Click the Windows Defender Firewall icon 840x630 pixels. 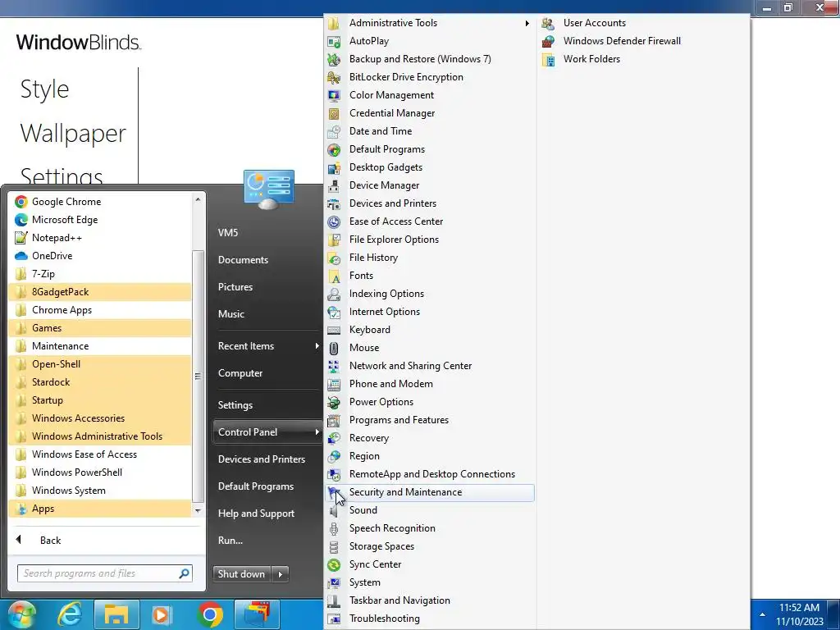coord(548,41)
